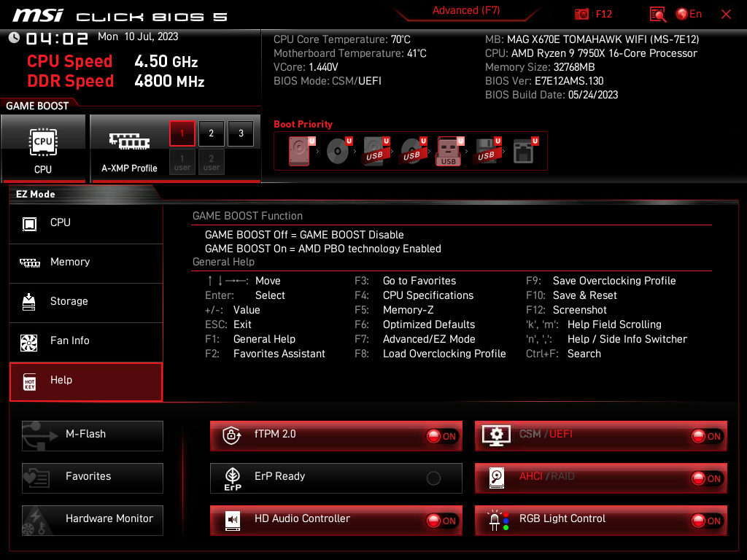Viewport: 747px width, 560px height.
Task: Click the F12 screenshot camera icon
Action: pyautogui.click(x=581, y=15)
